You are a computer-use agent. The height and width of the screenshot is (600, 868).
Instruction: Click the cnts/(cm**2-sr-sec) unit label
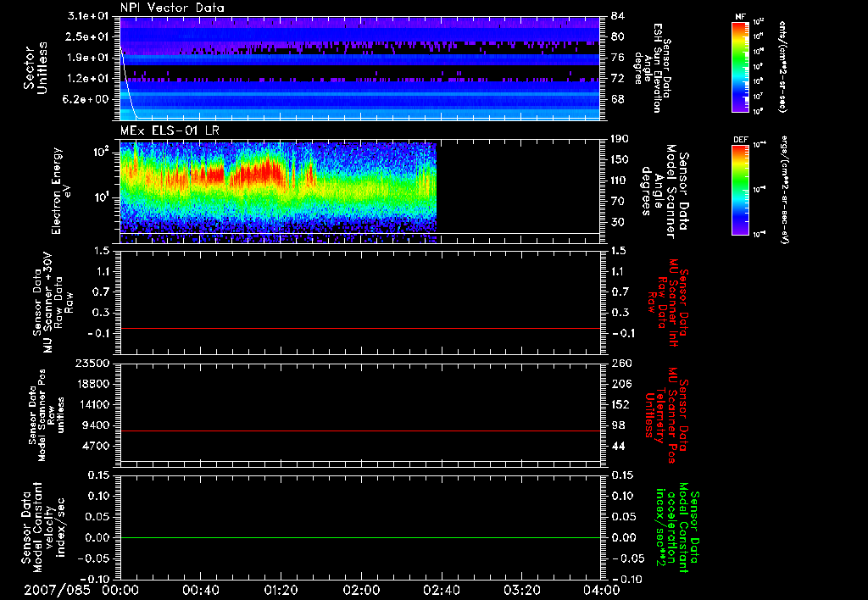point(782,67)
